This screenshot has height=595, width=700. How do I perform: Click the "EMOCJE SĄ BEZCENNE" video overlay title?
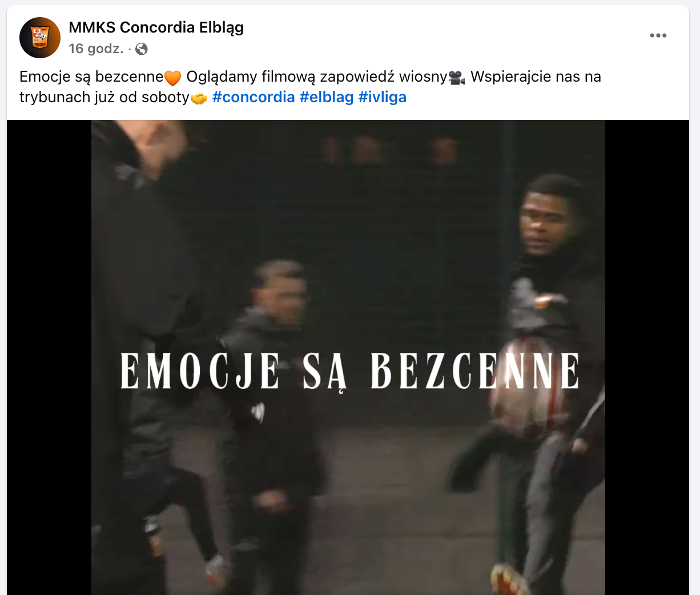point(350,371)
